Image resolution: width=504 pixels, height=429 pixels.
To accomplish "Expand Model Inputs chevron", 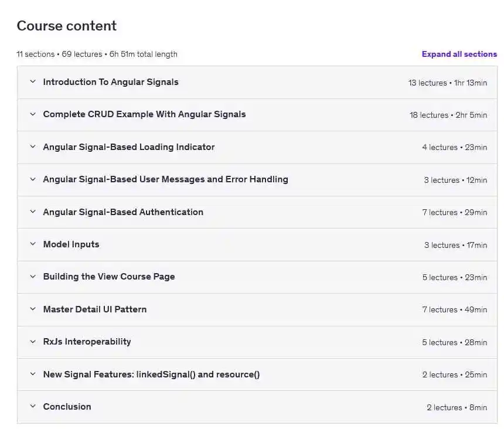I will (33, 244).
